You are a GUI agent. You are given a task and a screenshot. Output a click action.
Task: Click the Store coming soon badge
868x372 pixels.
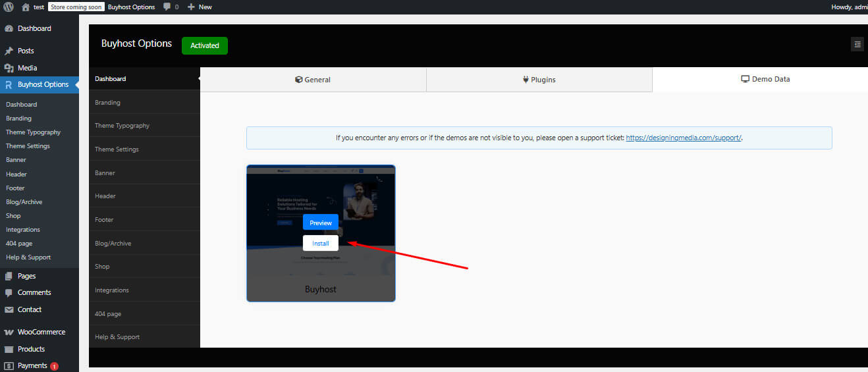click(x=76, y=7)
